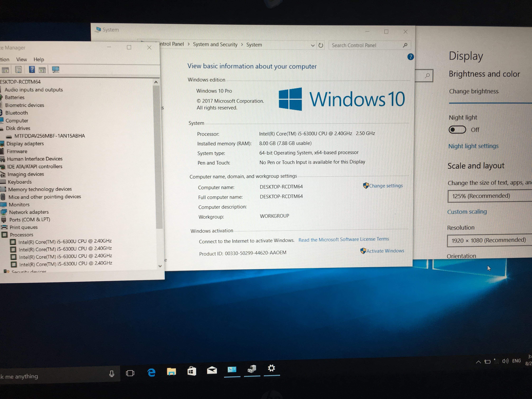Open the address bar history dropdown arrow
This screenshot has width=532, height=399.
pos(313,45)
